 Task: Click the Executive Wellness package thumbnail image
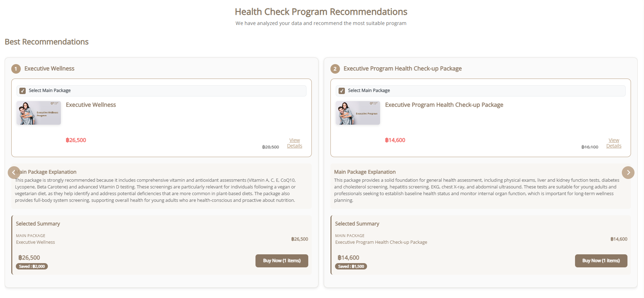tap(38, 113)
